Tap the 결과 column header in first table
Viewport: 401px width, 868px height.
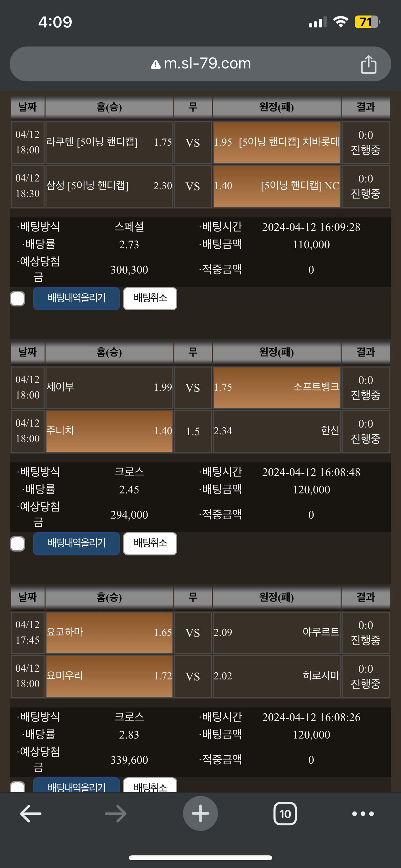tap(366, 108)
